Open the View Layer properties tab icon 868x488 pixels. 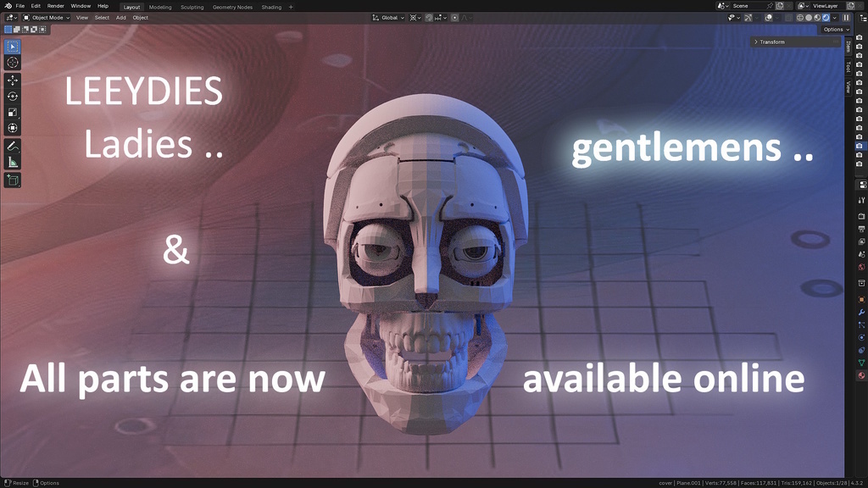point(861,241)
